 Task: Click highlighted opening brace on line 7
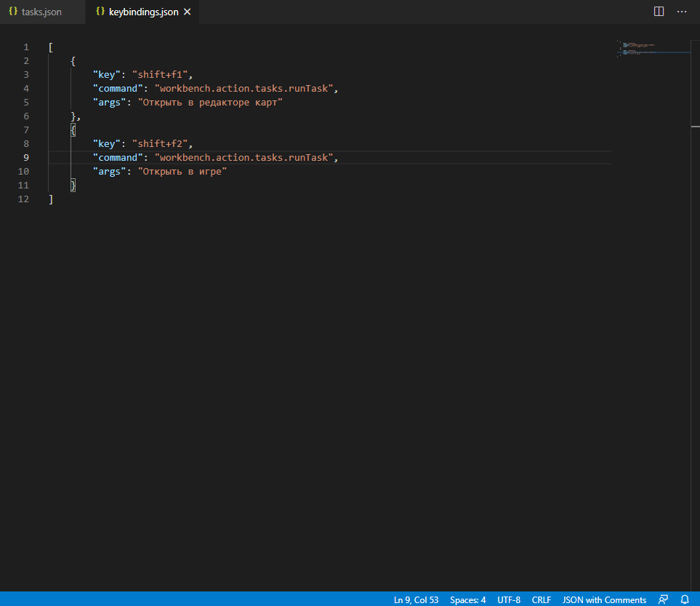(73, 130)
